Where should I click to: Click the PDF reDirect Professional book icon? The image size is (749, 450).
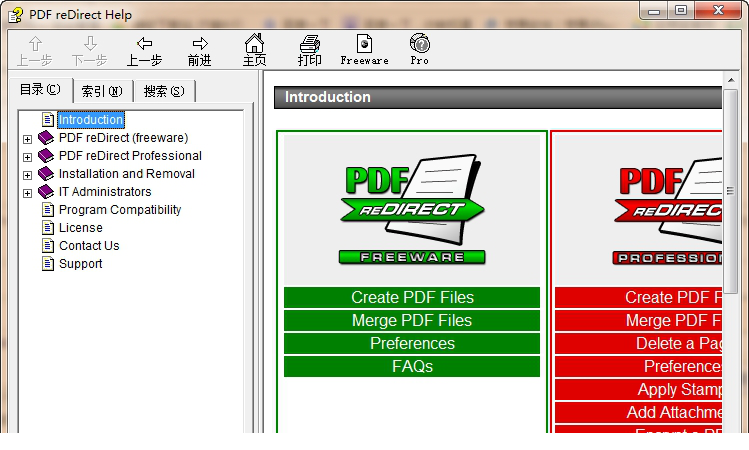(46, 156)
